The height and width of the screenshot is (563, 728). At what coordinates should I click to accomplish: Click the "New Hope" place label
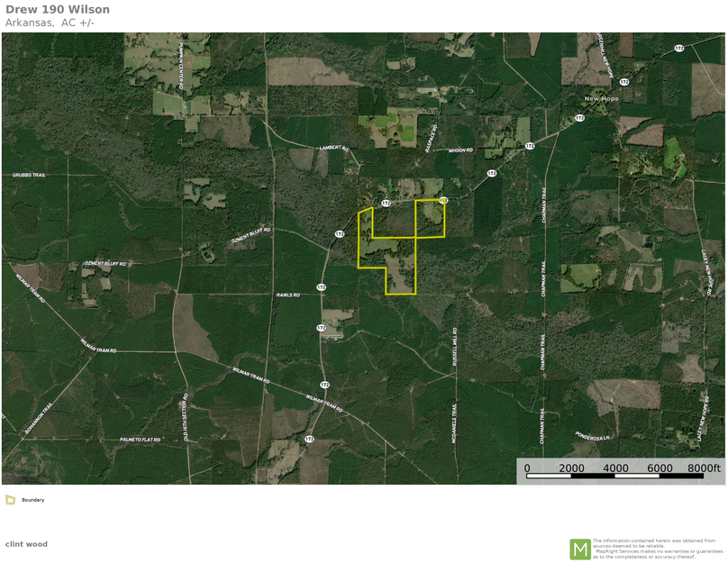point(601,98)
